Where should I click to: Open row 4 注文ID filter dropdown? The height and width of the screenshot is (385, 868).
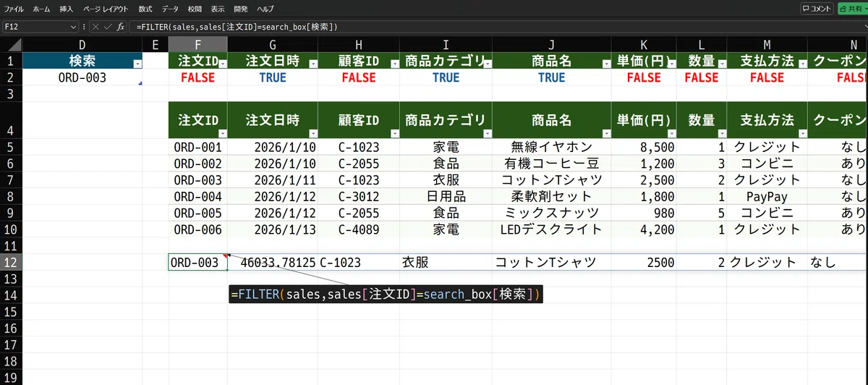point(222,133)
